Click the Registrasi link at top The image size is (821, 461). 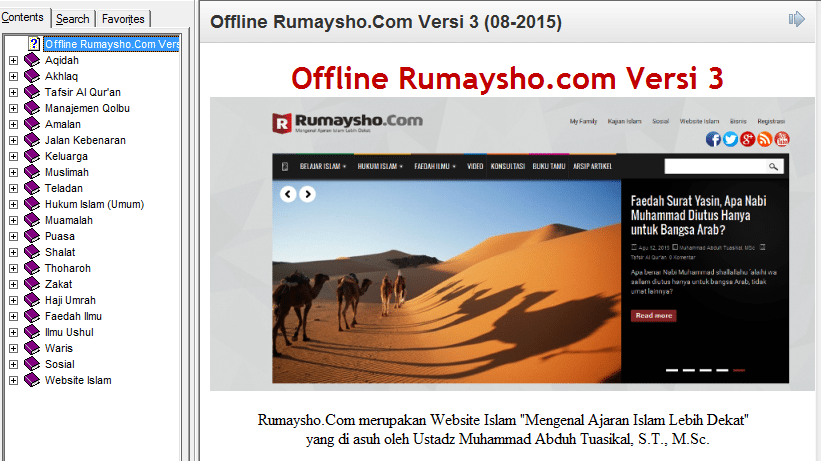pos(771,121)
